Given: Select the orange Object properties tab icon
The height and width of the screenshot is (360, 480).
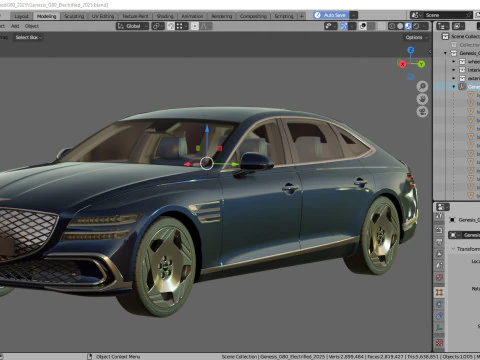Looking at the screenshot, I should (439, 292).
